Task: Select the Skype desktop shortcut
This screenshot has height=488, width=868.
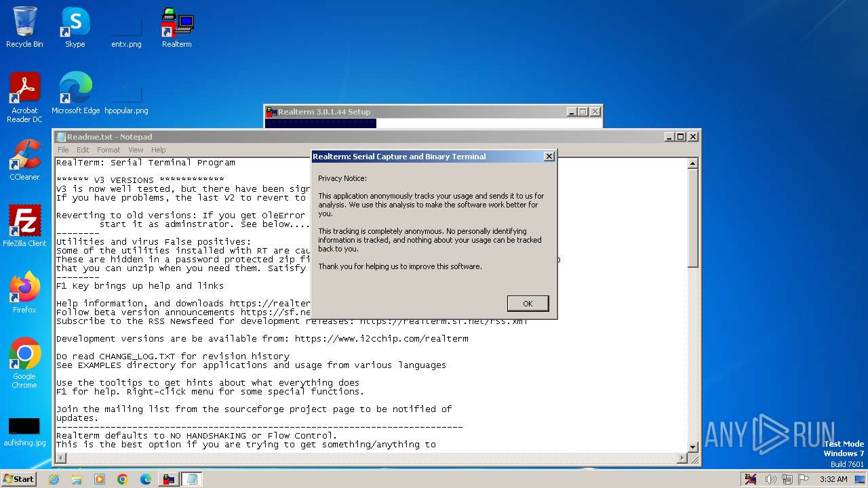Action: coord(75,27)
